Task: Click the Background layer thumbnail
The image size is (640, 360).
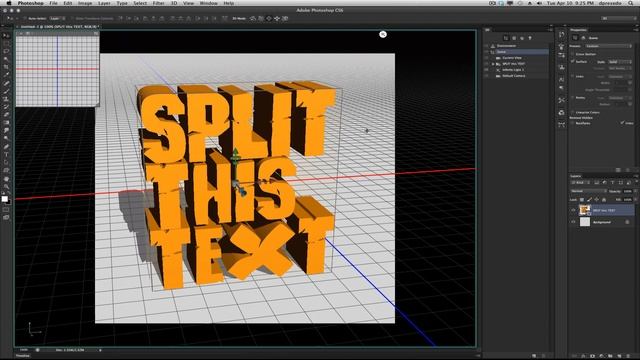Action: tap(585, 222)
